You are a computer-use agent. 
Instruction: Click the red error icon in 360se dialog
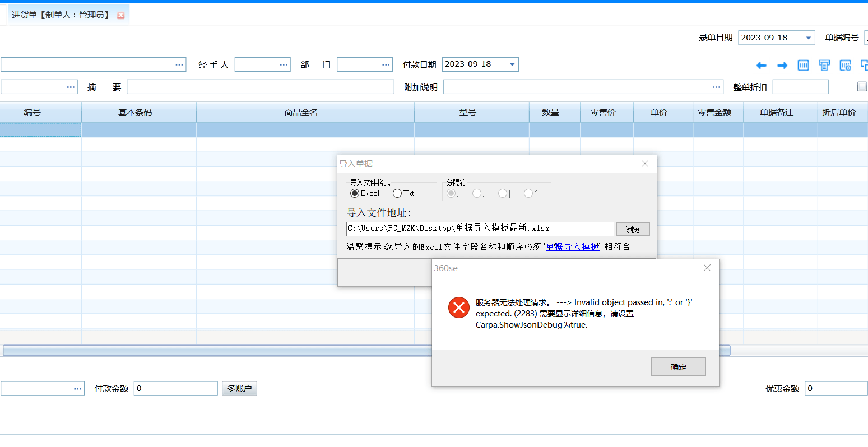point(459,308)
